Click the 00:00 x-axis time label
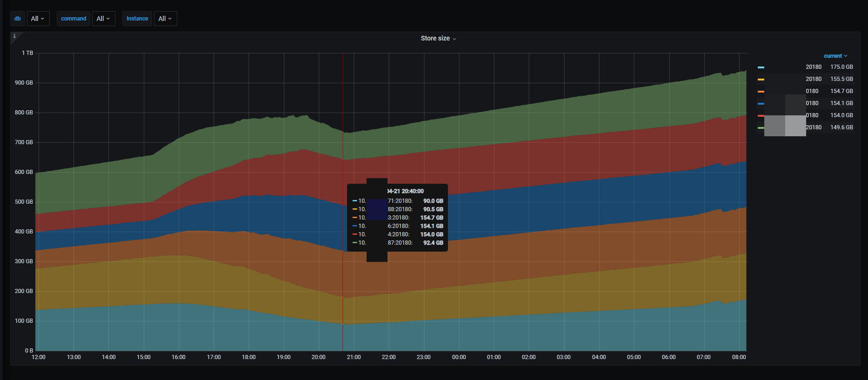868x380 pixels. [x=459, y=357]
